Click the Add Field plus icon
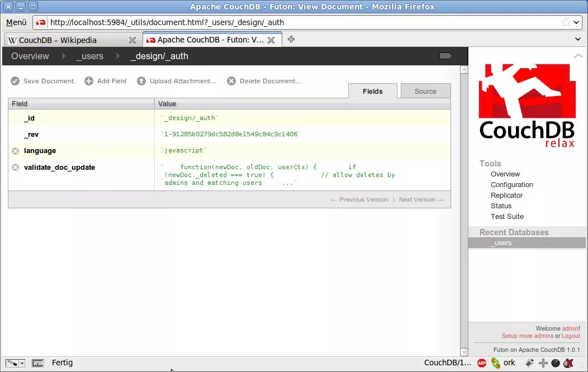This screenshot has width=588, height=372. pyautogui.click(x=88, y=81)
